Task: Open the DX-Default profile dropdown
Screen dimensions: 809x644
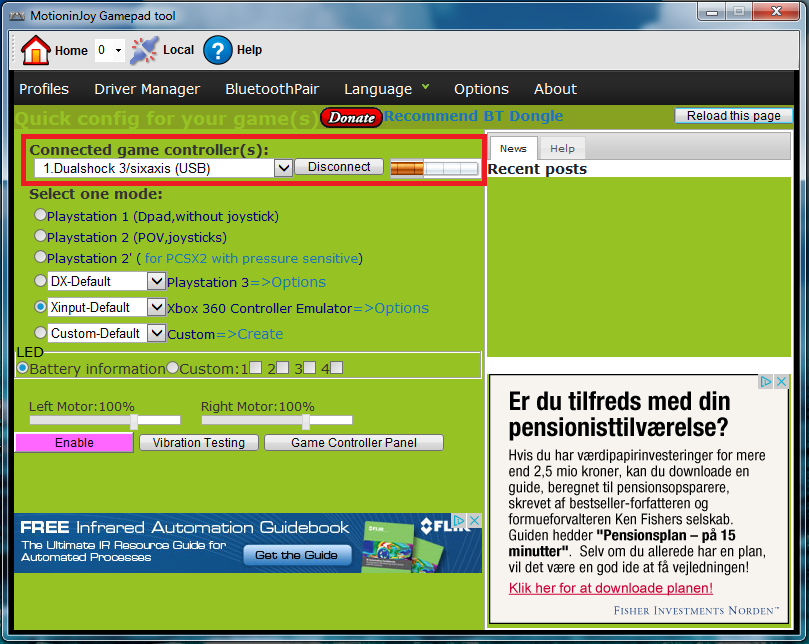Action: pyautogui.click(x=156, y=281)
